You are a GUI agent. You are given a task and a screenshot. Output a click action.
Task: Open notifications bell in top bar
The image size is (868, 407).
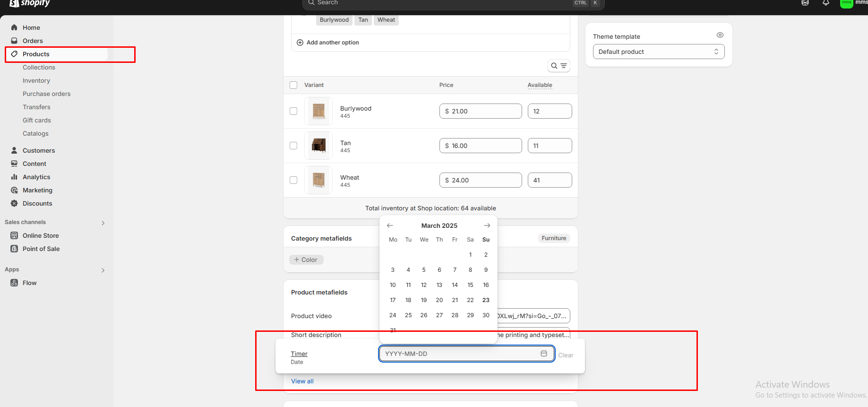click(x=826, y=3)
